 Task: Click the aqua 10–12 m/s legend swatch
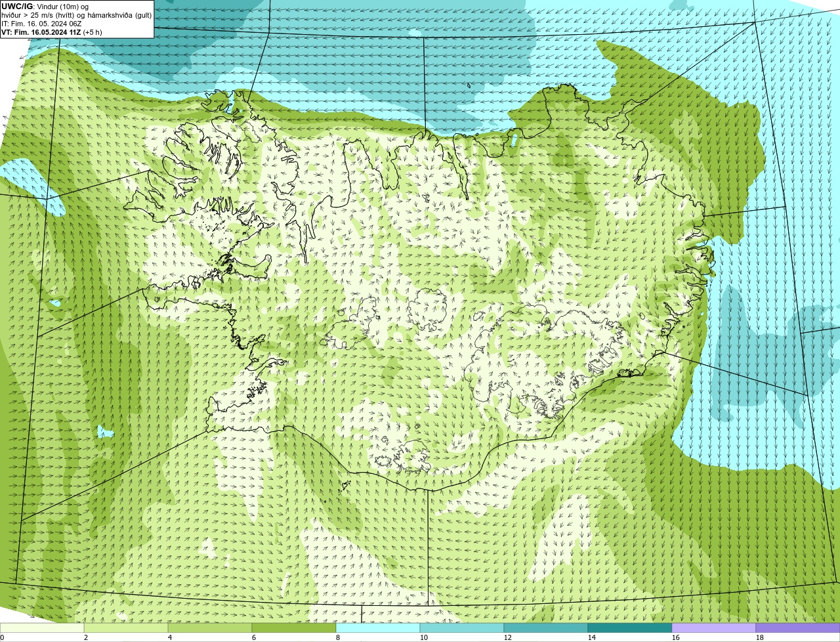pos(462,628)
